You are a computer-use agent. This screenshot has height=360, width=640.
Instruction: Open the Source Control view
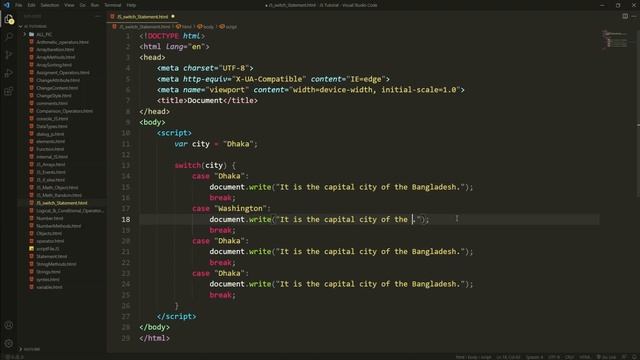(x=9, y=55)
